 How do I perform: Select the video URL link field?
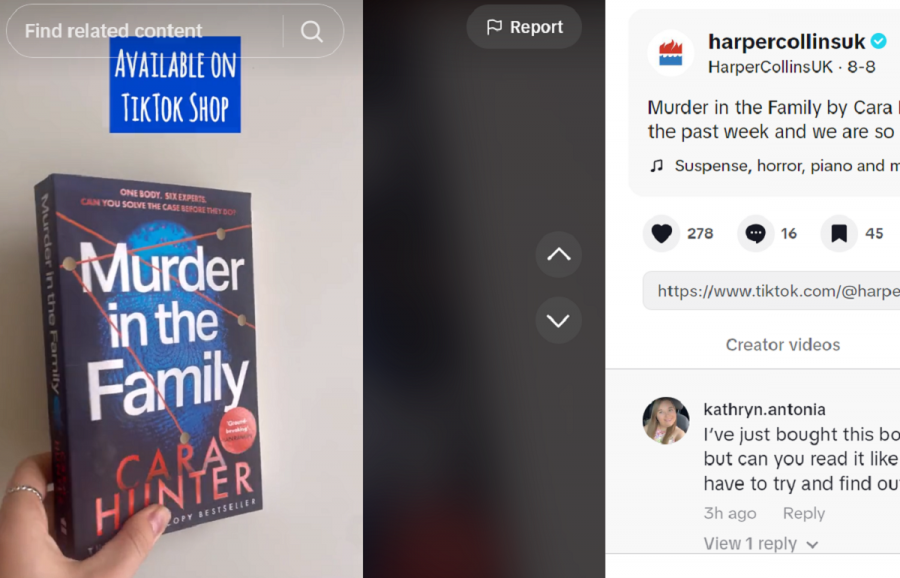(x=771, y=291)
